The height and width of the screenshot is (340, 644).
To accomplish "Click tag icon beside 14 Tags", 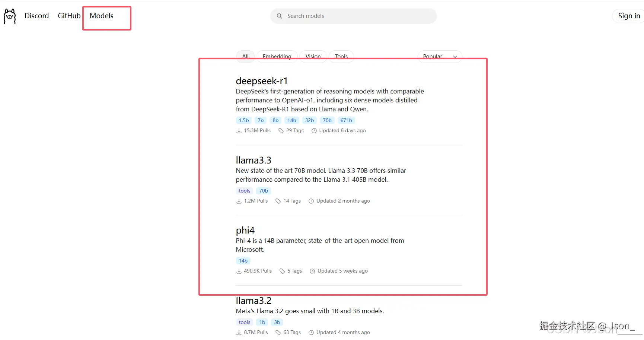I will pyautogui.click(x=278, y=201).
